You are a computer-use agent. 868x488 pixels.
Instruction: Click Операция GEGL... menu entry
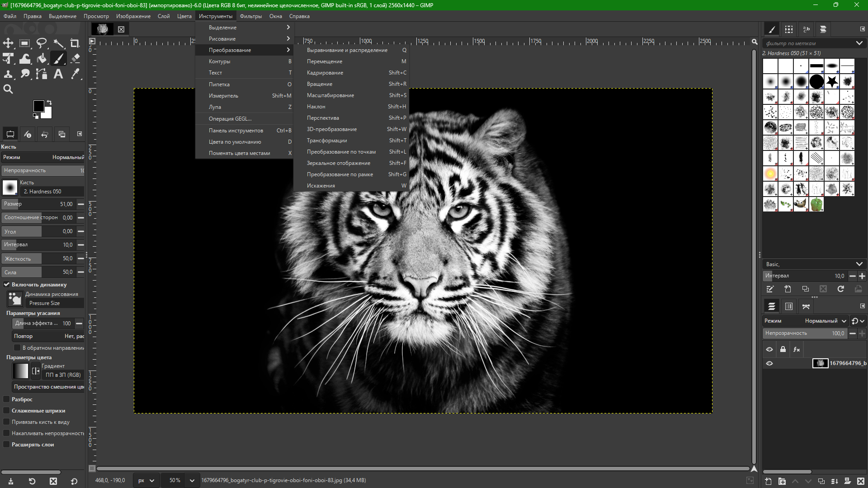[x=230, y=119]
